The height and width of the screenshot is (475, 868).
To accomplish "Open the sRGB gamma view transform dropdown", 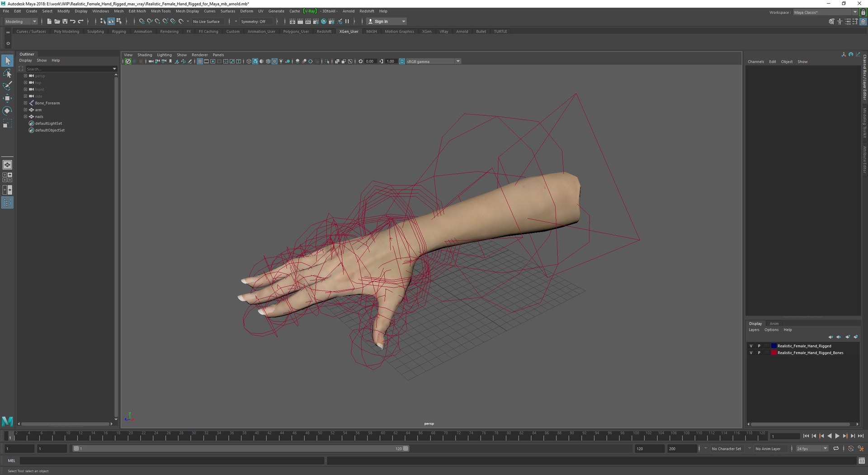I will pos(434,62).
